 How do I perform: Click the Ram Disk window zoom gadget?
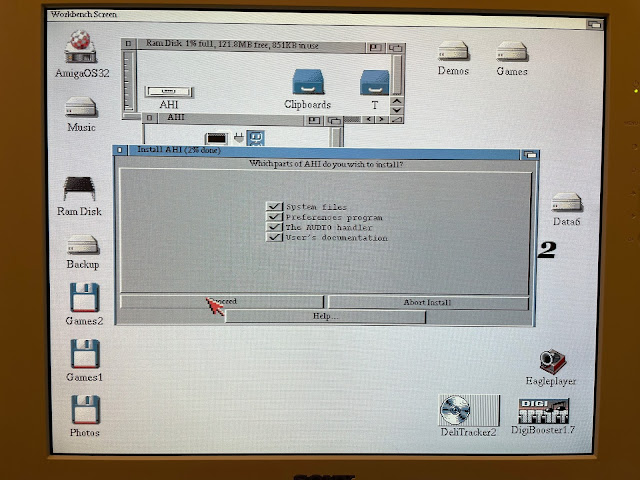[x=376, y=48]
